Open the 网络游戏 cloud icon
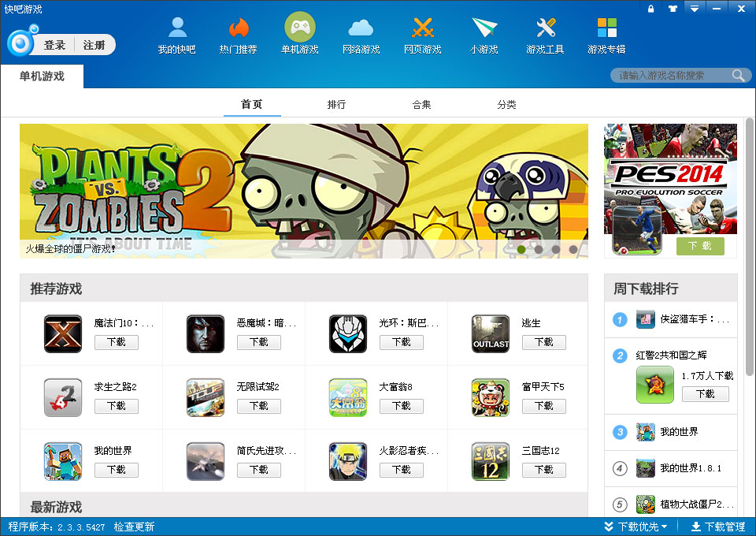The width and height of the screenshot is (756, 536). [361, 28]
